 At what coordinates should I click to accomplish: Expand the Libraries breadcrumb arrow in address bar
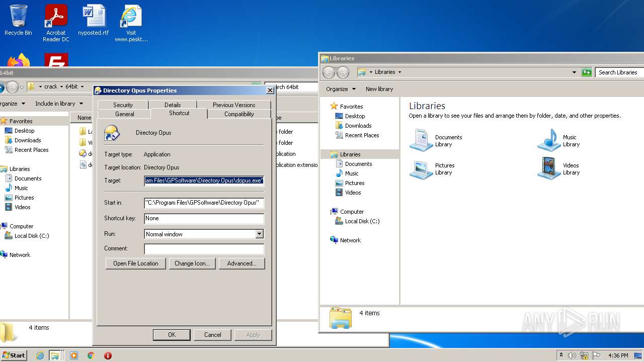click(399, 72)
